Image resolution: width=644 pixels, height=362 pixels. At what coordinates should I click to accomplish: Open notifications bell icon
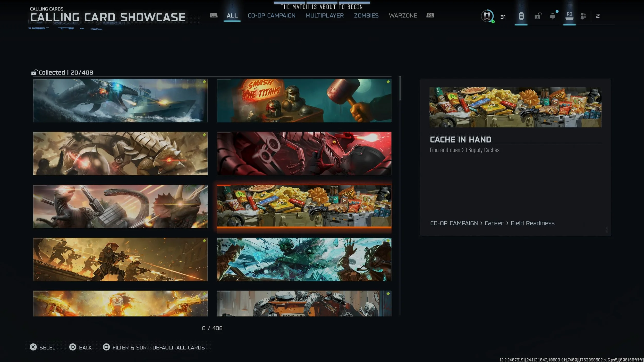553,16
